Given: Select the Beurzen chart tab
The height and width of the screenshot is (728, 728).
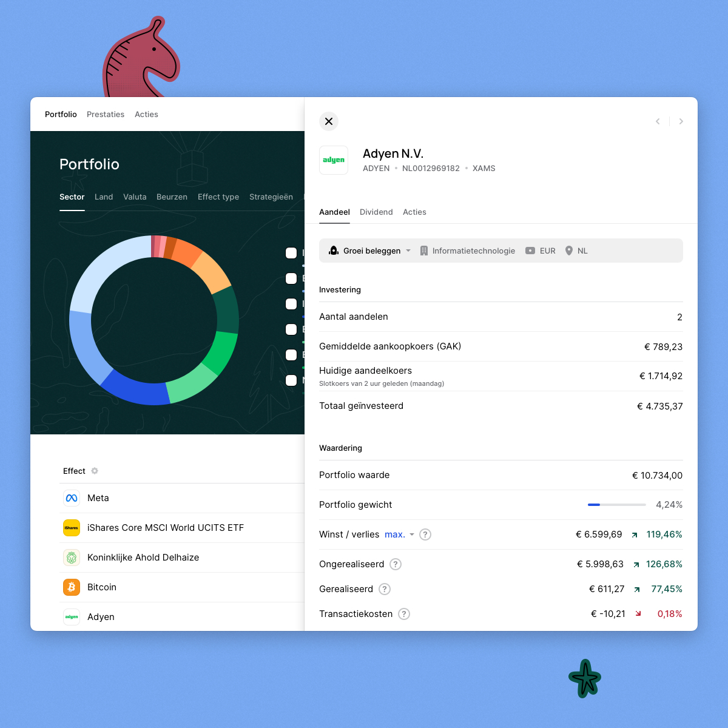Looking at the screenshot, I should click(x=172, y=197).
